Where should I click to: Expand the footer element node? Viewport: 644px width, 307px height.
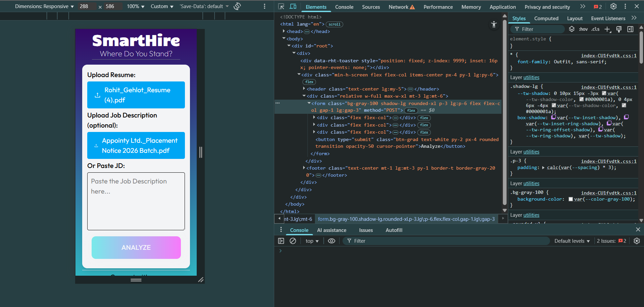click(x=304, y=168)
